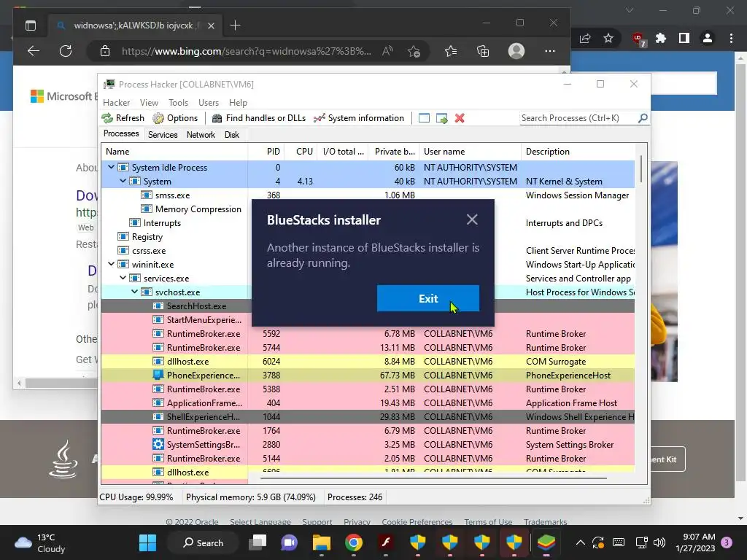Sort by the User name column header
Screen dimensions: 747x560
tap(471, 152)
